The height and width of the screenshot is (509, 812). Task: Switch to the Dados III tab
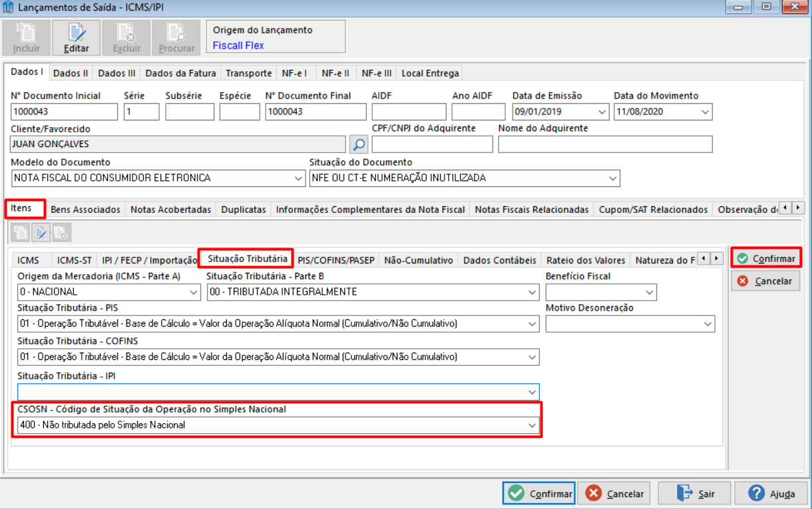tap(116, 73)
